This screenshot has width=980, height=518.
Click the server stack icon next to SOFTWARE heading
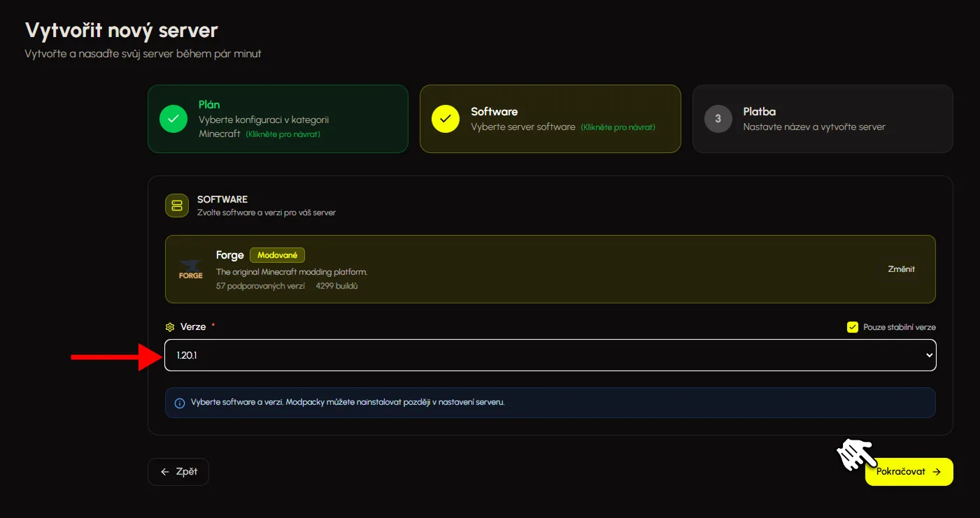177,206
